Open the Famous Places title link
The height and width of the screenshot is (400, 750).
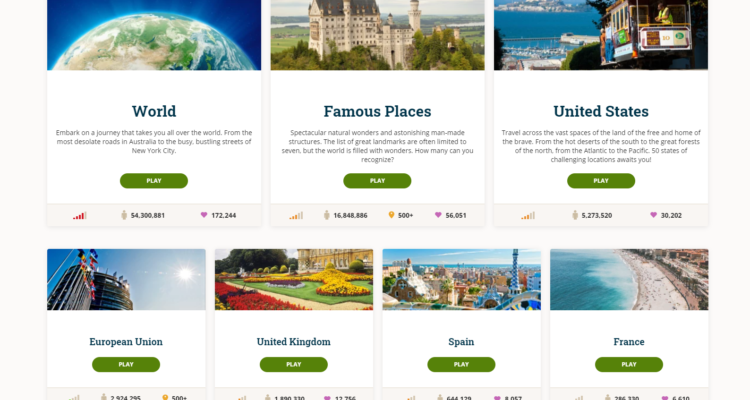tap(377, 111)
